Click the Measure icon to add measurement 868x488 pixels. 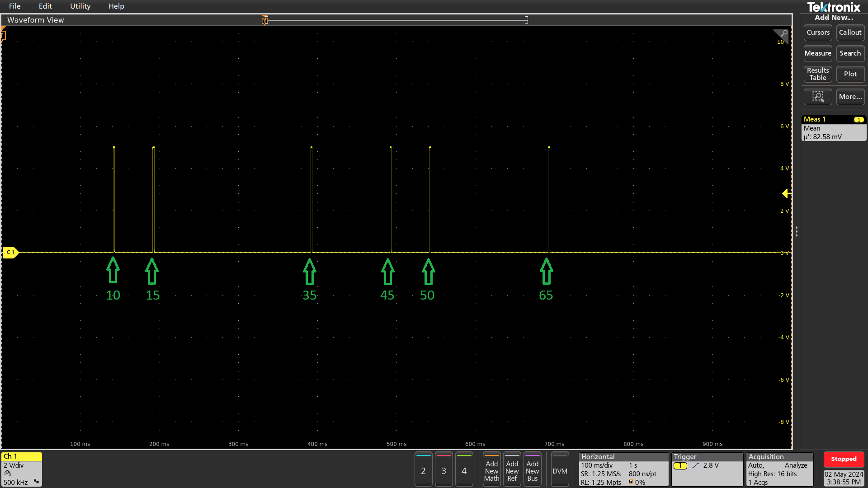click(x=817, y=53)
